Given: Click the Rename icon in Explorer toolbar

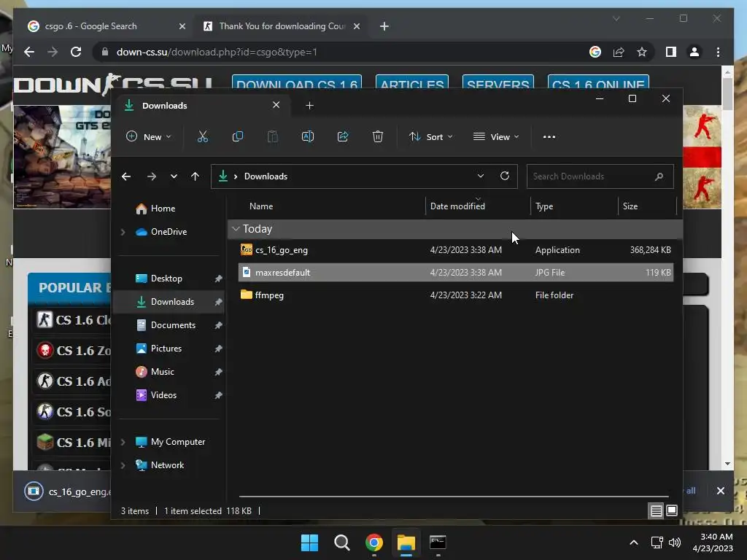Looking at the screenshot, I should click(308, 136).
